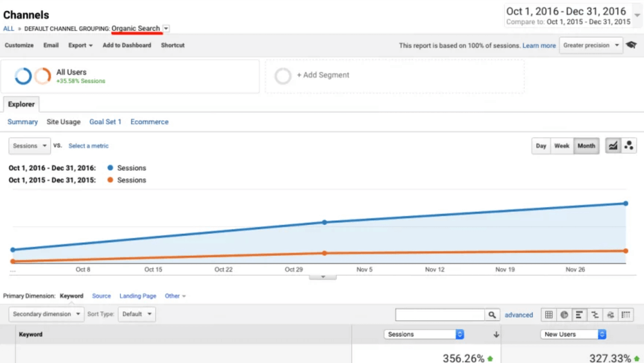Viewport: 644px width, 363px height.
Task: Select the performance bar view icon
Action: (x=579, y=315)
